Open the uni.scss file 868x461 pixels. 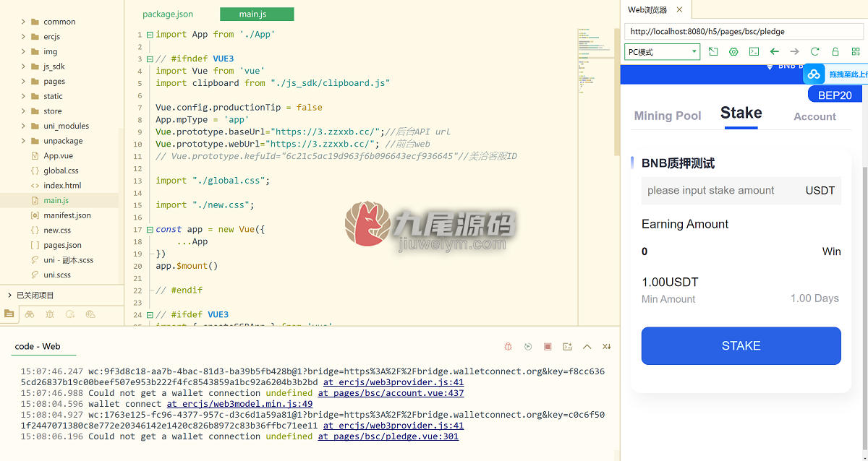point(56,275)
